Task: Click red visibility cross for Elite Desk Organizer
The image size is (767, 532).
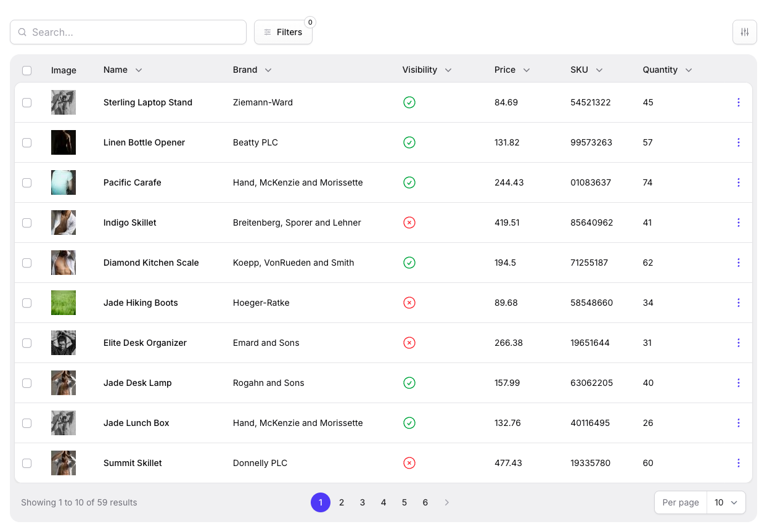Action: point(409,343)
